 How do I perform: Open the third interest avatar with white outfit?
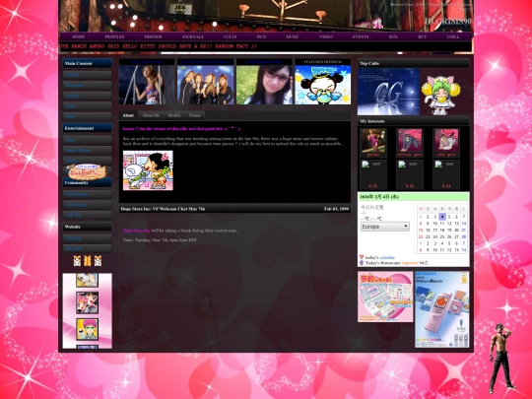point(446,141)
